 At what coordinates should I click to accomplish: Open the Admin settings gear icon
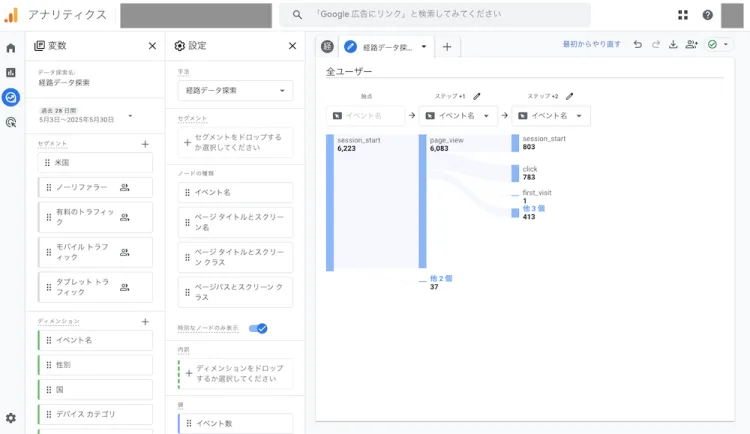(11, 418)
